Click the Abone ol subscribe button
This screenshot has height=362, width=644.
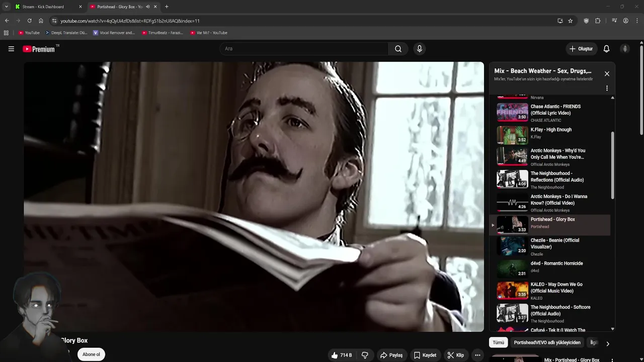(91, 354)
